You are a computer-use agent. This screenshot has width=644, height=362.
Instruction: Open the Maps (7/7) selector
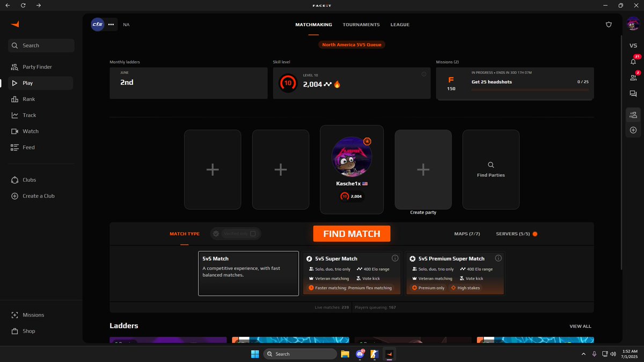[467, 234]
